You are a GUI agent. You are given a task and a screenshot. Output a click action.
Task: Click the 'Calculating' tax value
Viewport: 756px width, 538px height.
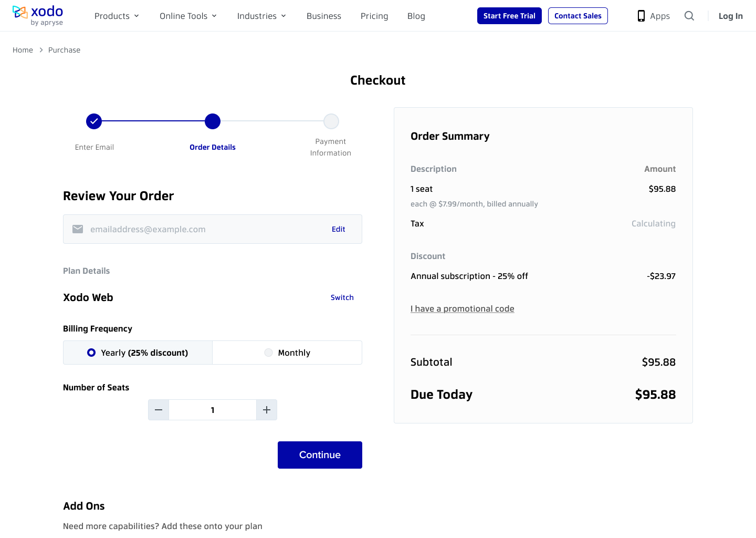(654, 223)
